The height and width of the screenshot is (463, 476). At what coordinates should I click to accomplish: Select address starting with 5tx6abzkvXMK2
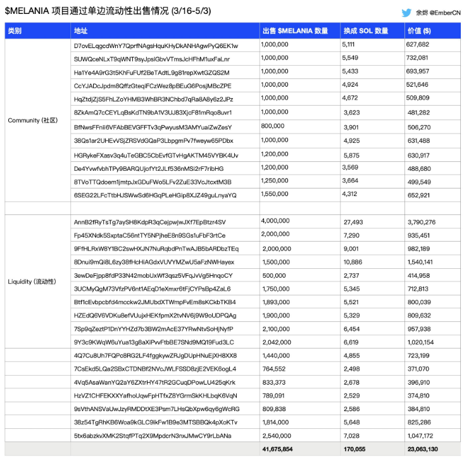(153, 436)
